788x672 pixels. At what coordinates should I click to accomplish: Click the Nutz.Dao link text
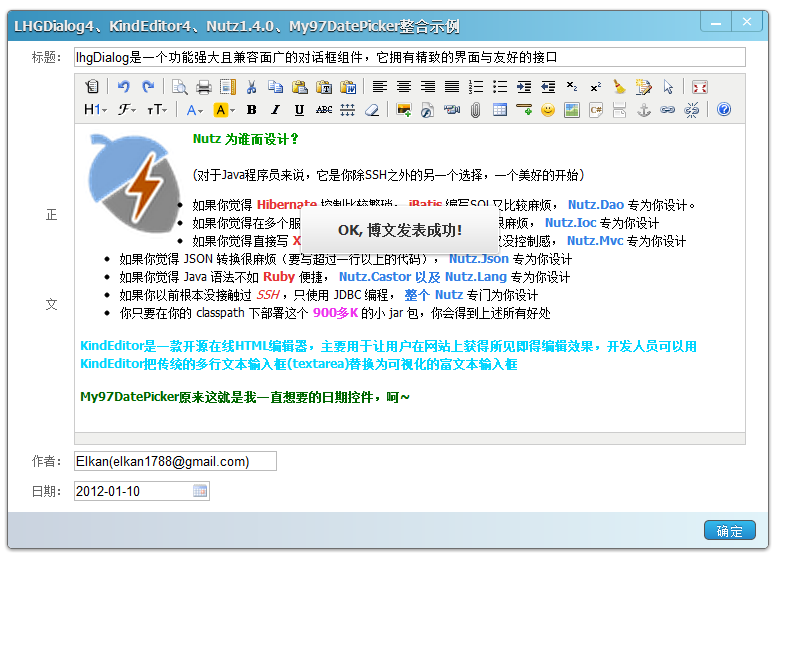[x=596, y=205]
